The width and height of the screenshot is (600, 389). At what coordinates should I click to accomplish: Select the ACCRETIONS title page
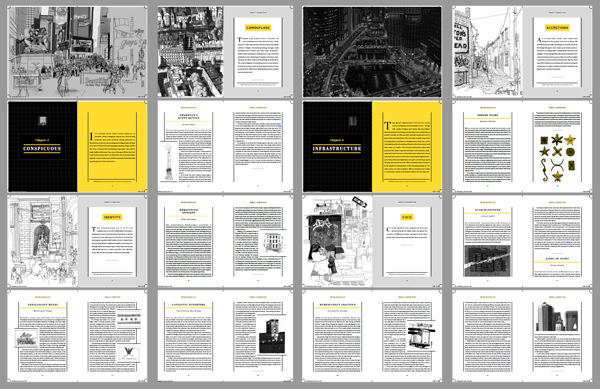[557, 52]
